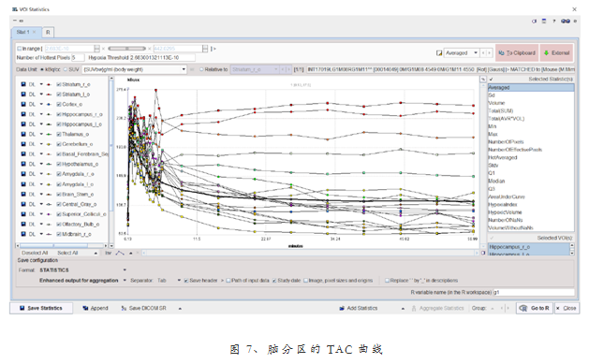Click the Go to R icon button
The image size is (589, 364).
coord(534,308)
